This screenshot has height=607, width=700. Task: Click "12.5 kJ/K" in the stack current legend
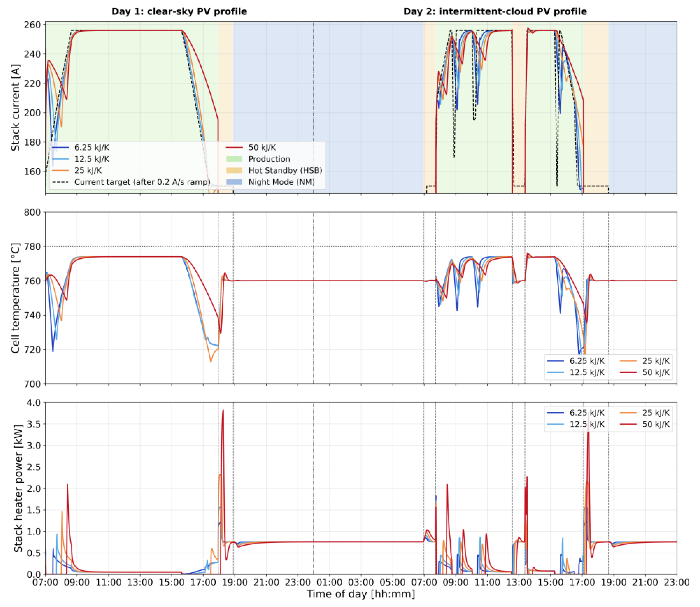click(x=92, y=159)
